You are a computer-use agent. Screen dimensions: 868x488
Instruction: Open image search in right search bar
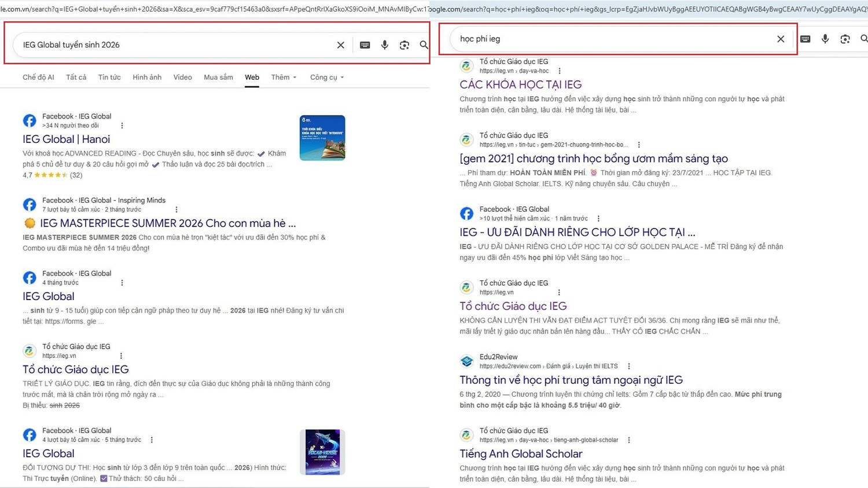(845, 39)
